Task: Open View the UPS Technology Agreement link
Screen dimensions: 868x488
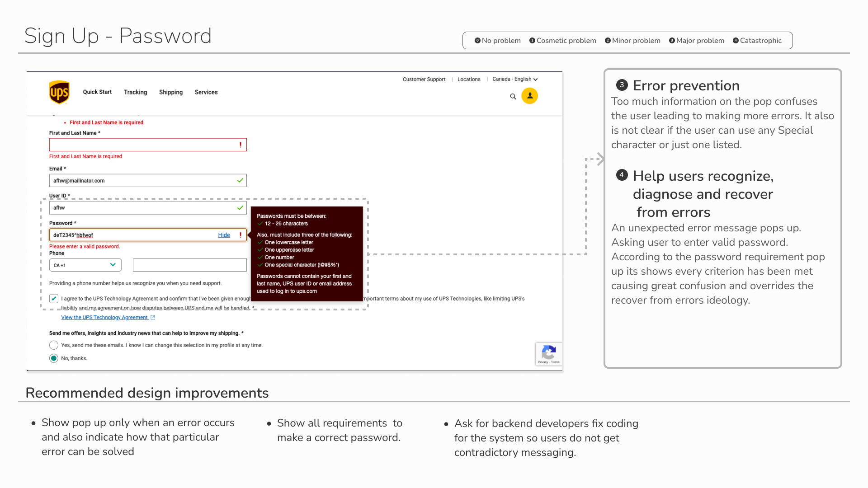Action: coord(104,318)
